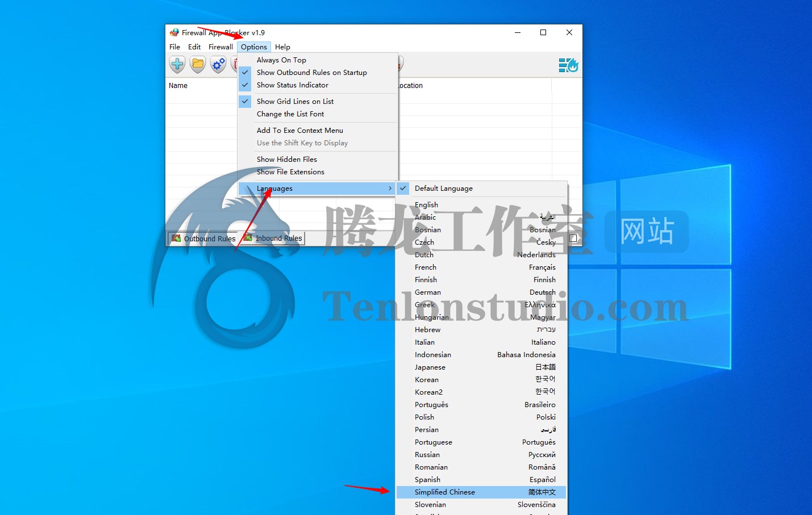Screen dimensions: 812x515
Task: Select Slovenian (Slovenščina) language
Action: point(481,505)
